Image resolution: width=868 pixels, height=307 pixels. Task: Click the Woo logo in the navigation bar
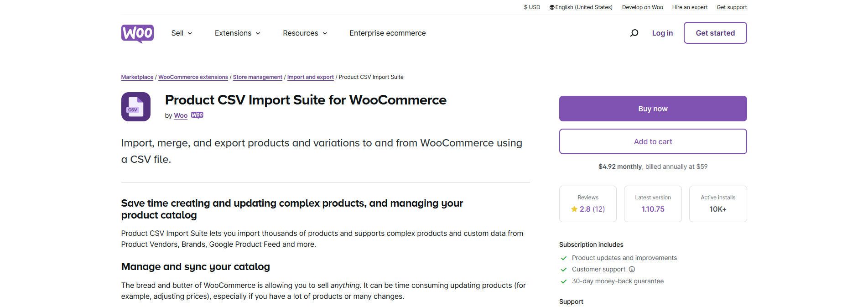click(137, 33)
